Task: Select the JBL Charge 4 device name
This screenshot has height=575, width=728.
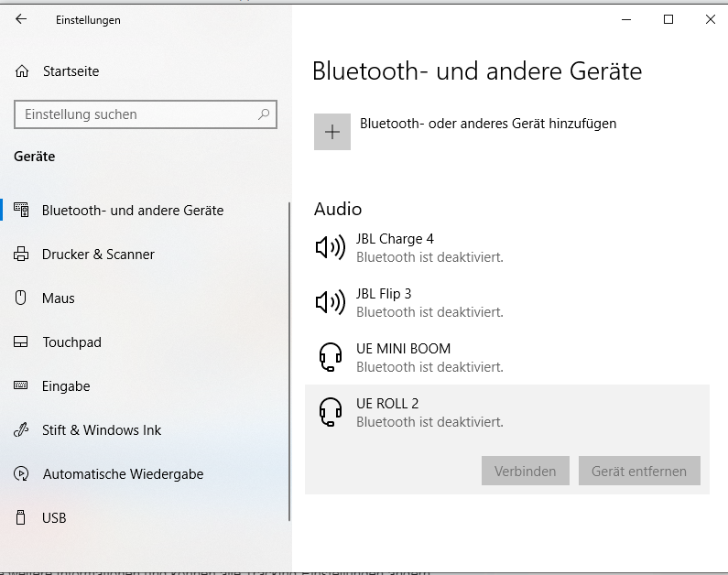Action: [395, 239]
